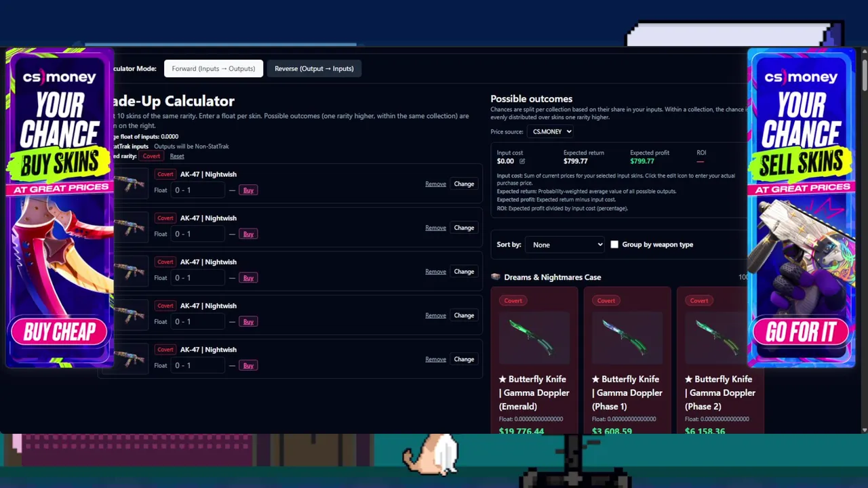Open the Butterfly Knife Gamma Doppler (Phase 1) image

pyautogui.click(x=627, y=338)
